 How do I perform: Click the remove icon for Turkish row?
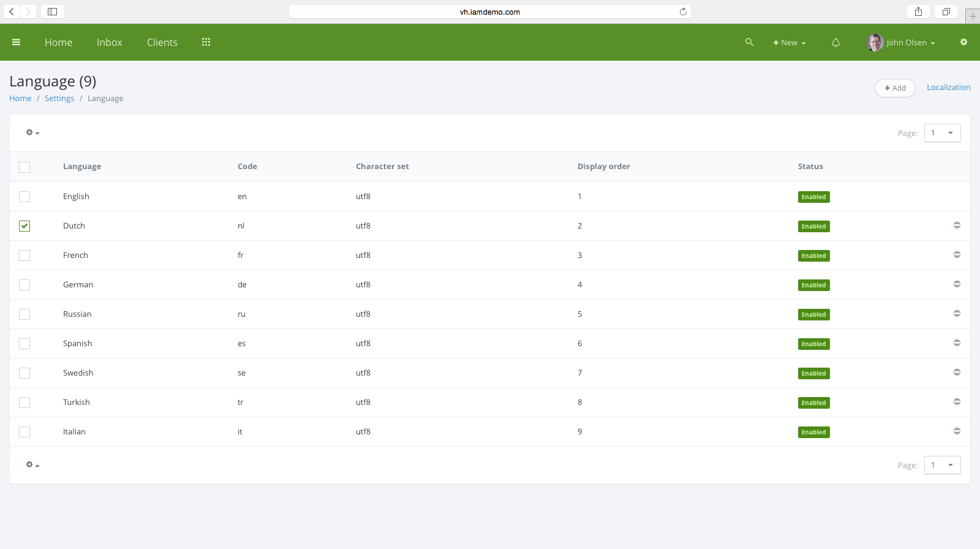pyautogui.click(x=957, y=402)
